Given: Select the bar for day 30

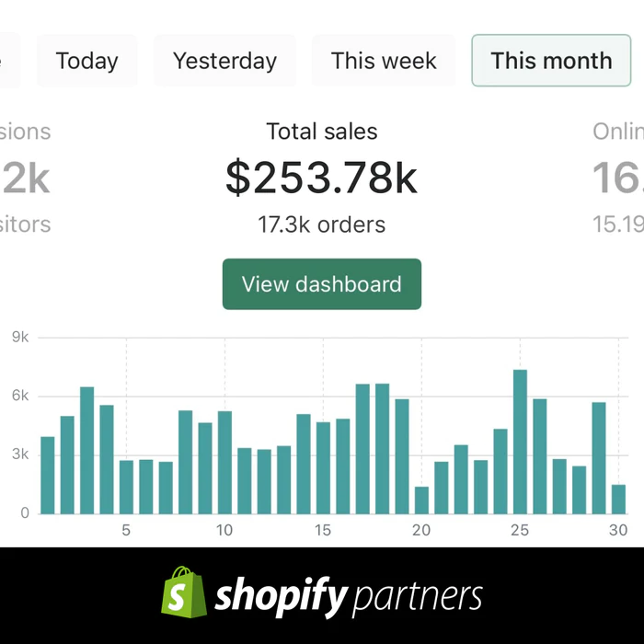Looking at the screenshot, I should 618,499.
